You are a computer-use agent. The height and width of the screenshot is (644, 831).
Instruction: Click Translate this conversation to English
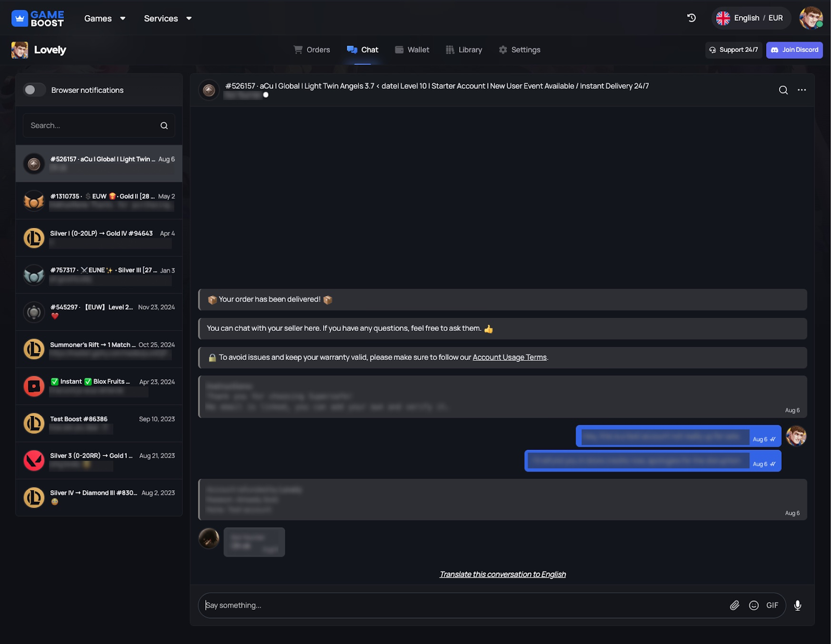coord(502,574)
